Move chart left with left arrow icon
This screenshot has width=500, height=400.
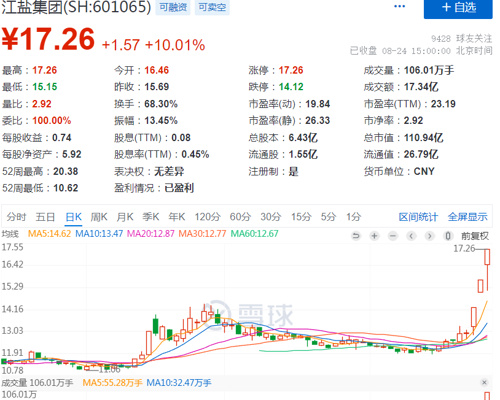(x=411, y=236)
